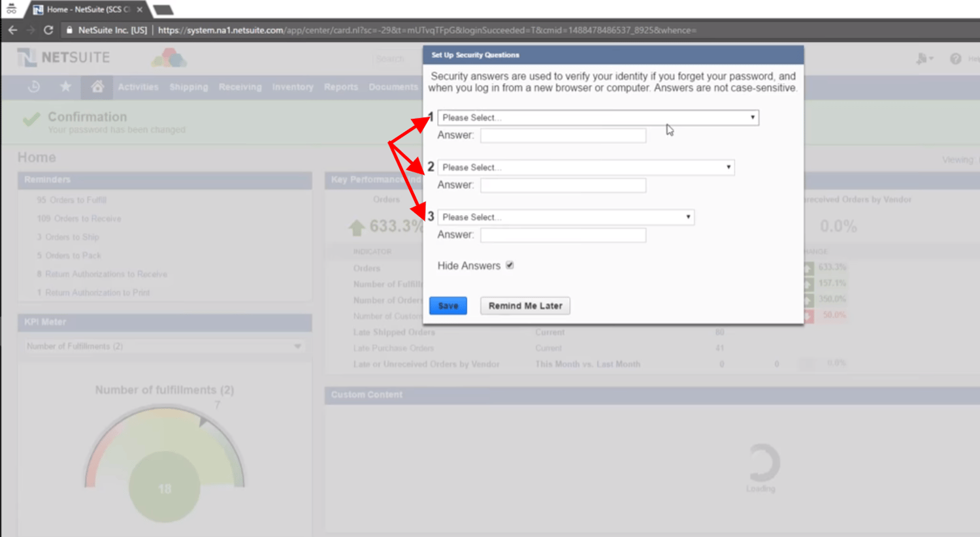Open the Recent Records clock icon

[34, 87]
